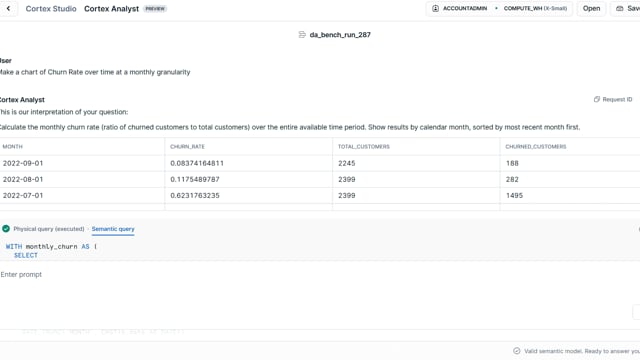
Task: Open the ACCOUNTADMIN COMPUTE_WH role selector
Action: point(500,8)
